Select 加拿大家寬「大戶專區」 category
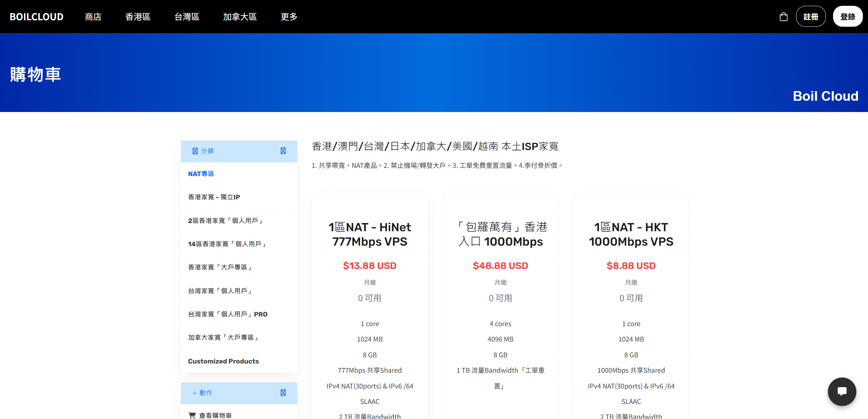The width and height of the screenshot is (868, 419). [x=239, y=337]
